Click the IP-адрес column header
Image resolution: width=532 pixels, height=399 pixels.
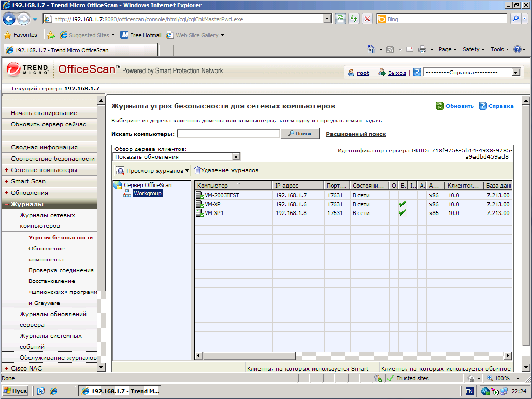(298, 186)
